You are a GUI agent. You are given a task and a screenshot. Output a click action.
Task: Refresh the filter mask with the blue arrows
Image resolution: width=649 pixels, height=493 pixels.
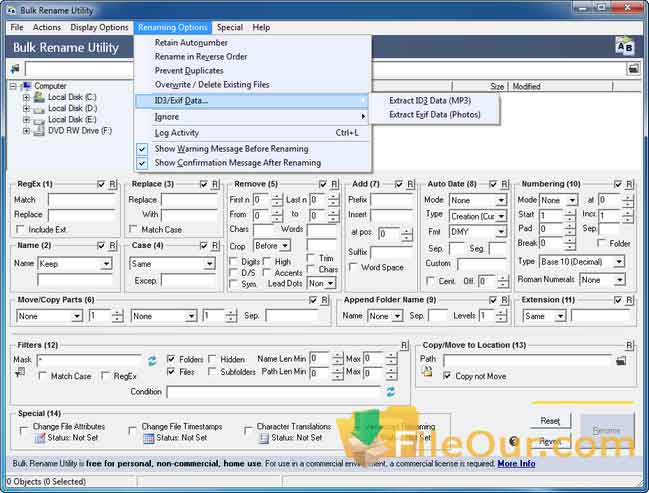(152, 361)
